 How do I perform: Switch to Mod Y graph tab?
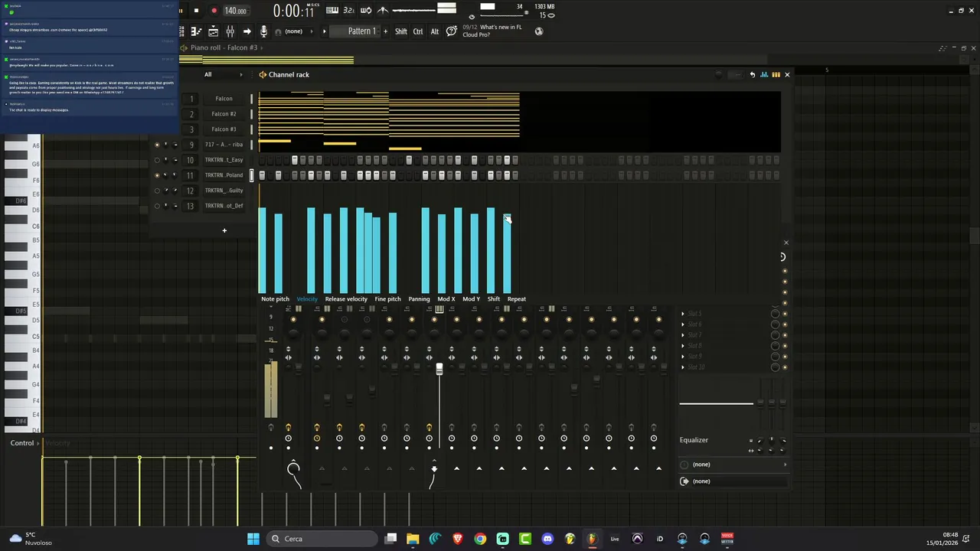point(471,299)
